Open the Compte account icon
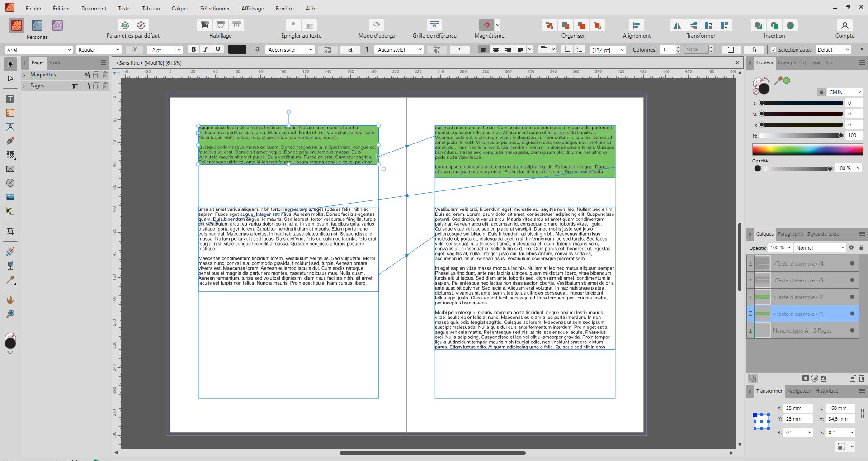 coord(844,25)
